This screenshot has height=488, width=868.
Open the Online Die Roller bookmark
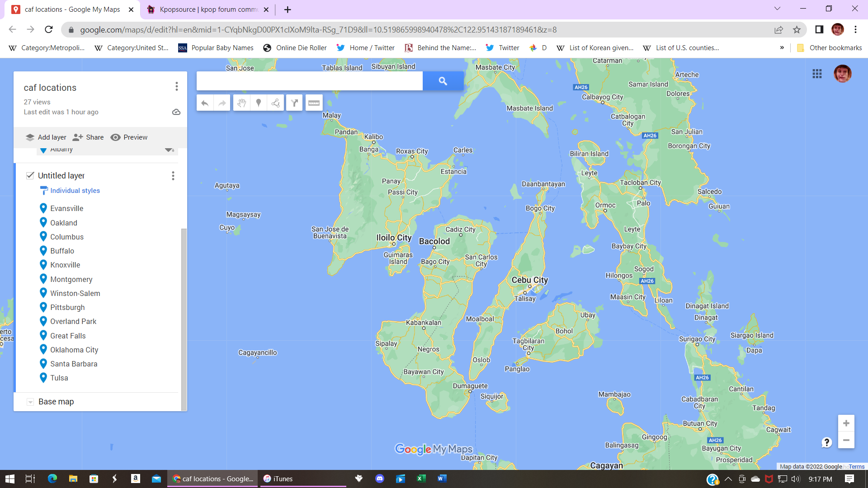point(295,48)
